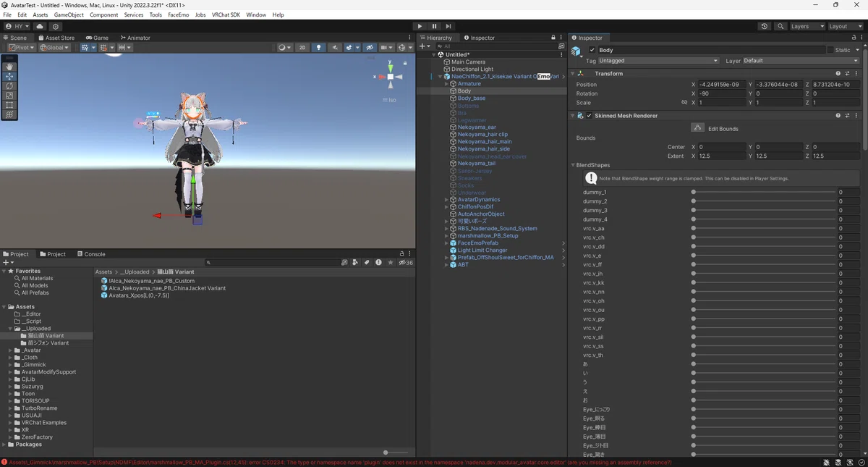The height and width of the screenshot is (467, 868).
Task: Click Search by Import Log Type icon
Action: click(378, 262)
